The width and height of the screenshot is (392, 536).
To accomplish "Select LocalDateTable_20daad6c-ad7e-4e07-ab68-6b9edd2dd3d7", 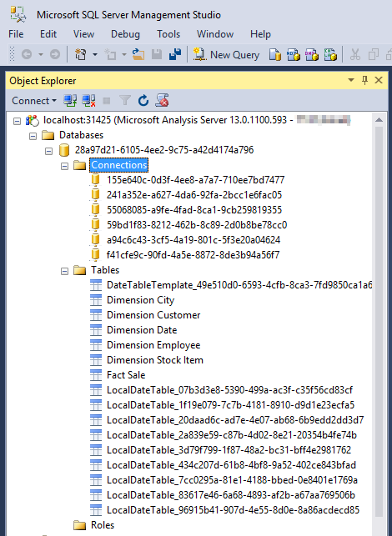I will click(x=235, y=420).
